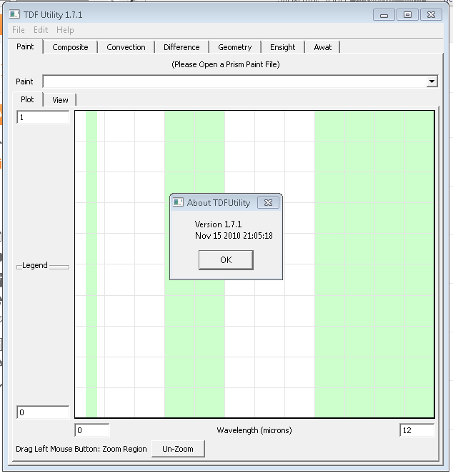Switch to the Awat tab

point(322,47)
